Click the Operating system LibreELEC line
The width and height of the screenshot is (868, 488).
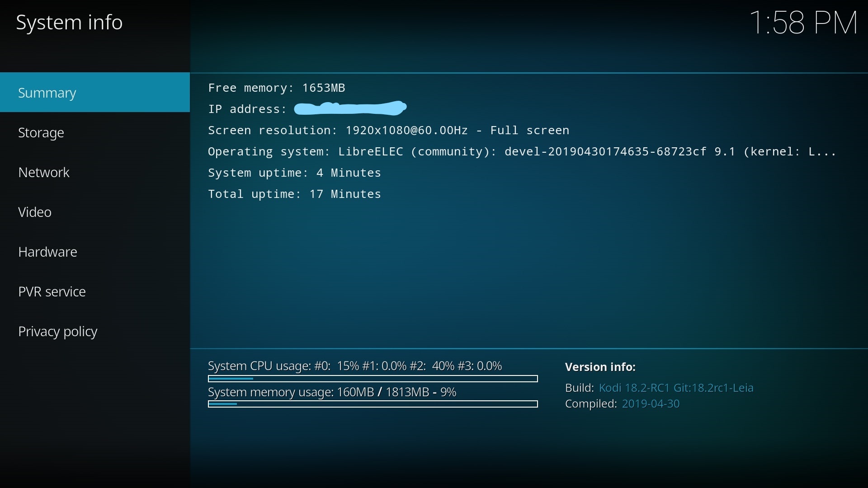pyautogui.click(x=522, y=151)
